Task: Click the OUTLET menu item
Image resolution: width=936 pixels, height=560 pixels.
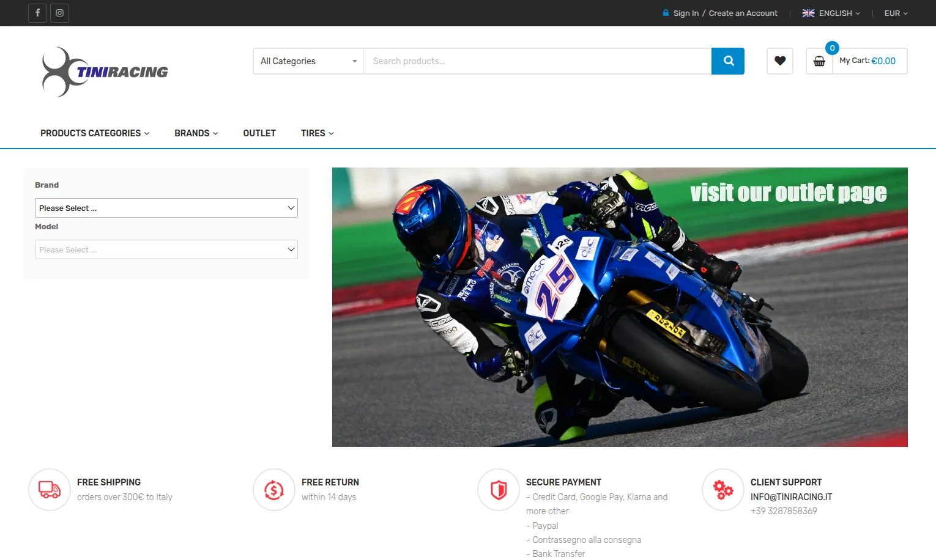Action: 259,133
